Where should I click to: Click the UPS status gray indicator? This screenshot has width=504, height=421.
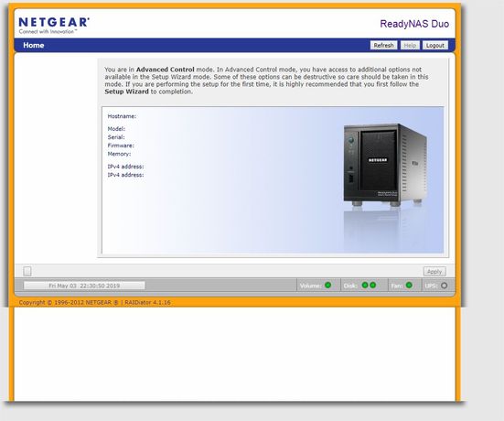[444, 286]
